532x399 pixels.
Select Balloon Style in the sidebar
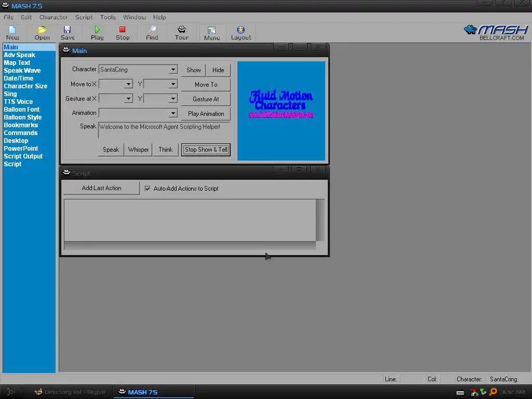pos(23,117)
